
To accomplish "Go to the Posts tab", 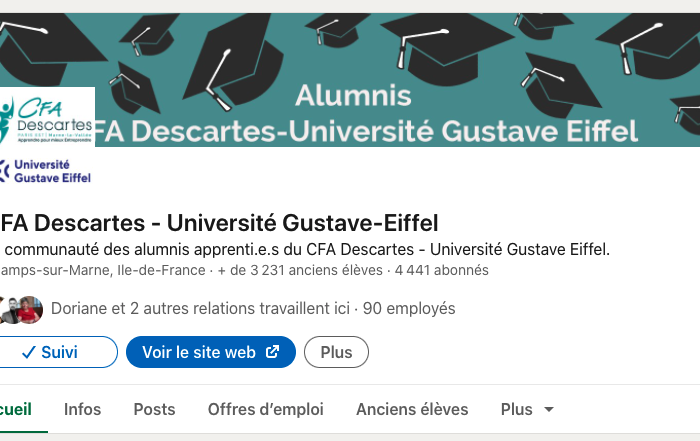I will [x=154, y=409].
